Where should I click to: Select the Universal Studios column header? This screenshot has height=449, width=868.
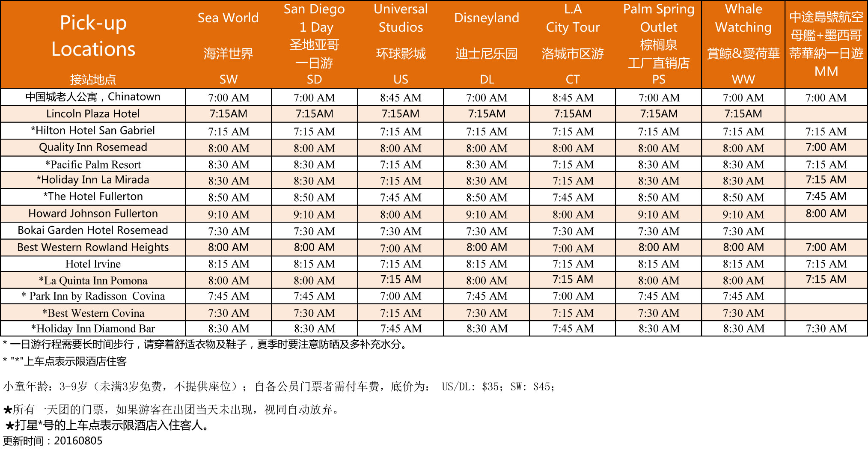tap(401, 45)
